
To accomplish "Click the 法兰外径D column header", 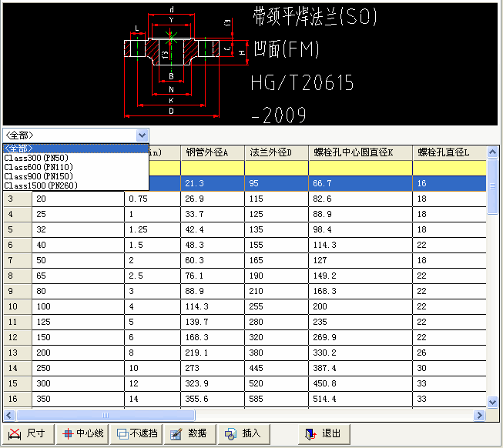I will (276, 152).
